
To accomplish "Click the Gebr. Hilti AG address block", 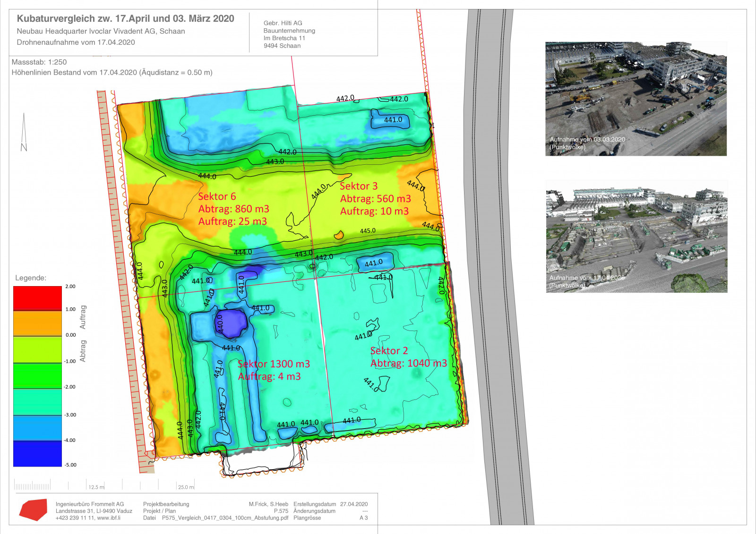I will coord(289,34).
